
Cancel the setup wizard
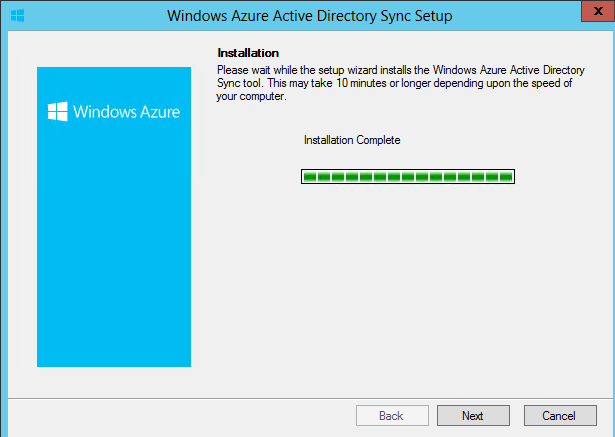point(560,415)
